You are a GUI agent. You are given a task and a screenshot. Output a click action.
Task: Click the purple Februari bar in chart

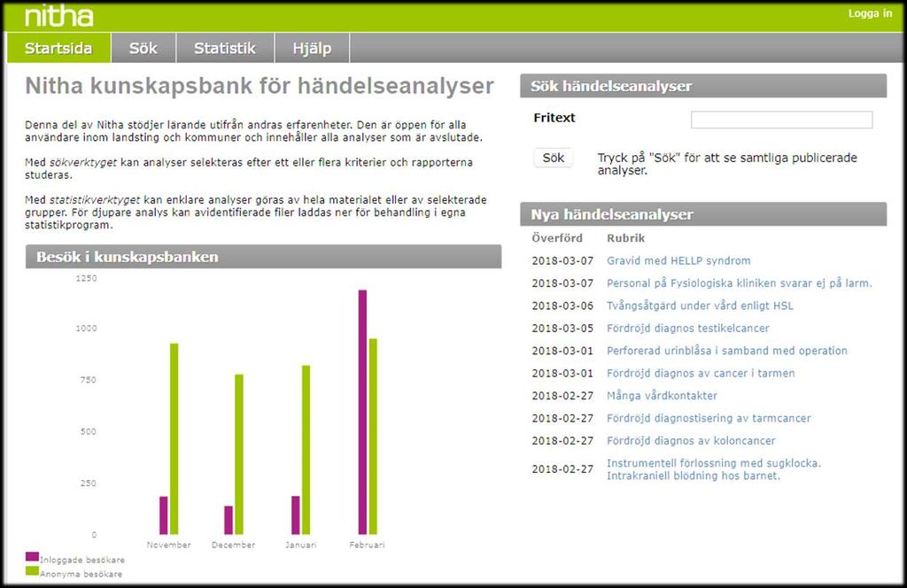click(362, 413)
